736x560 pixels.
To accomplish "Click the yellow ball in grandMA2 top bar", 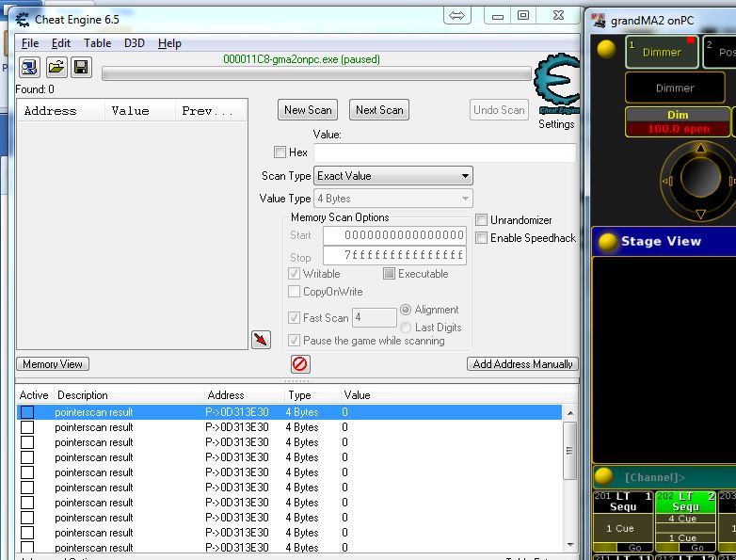I will click(x=606, y=49).
